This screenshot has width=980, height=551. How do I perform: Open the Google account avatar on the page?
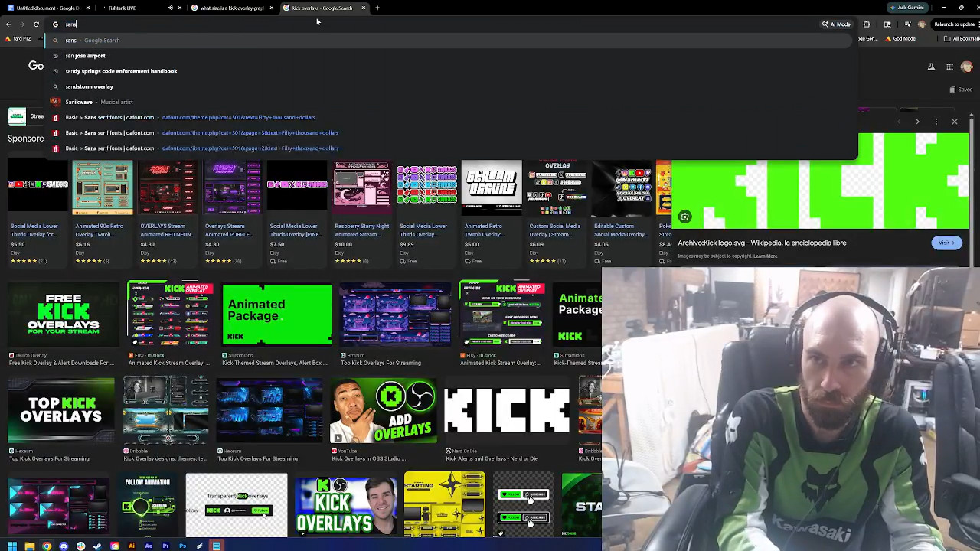[967, 67]
